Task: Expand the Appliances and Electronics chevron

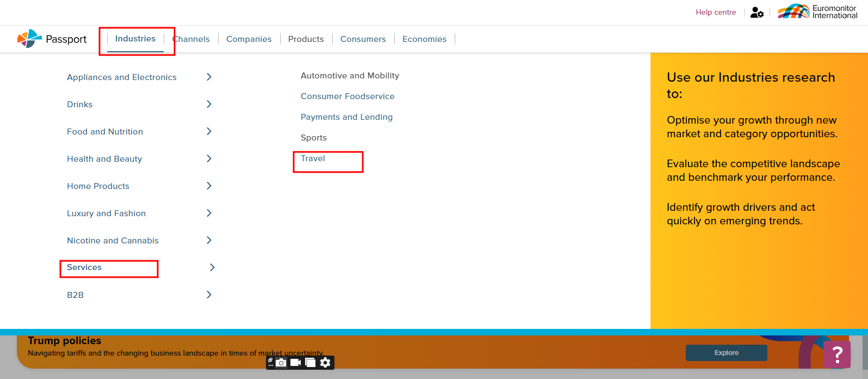Action: click(209, 77)
